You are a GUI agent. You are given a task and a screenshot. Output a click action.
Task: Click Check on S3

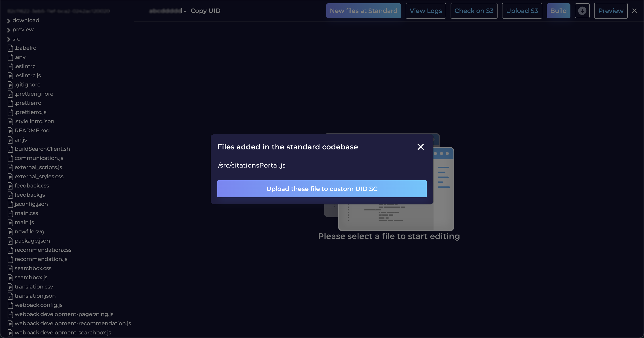tap(474, 11)
